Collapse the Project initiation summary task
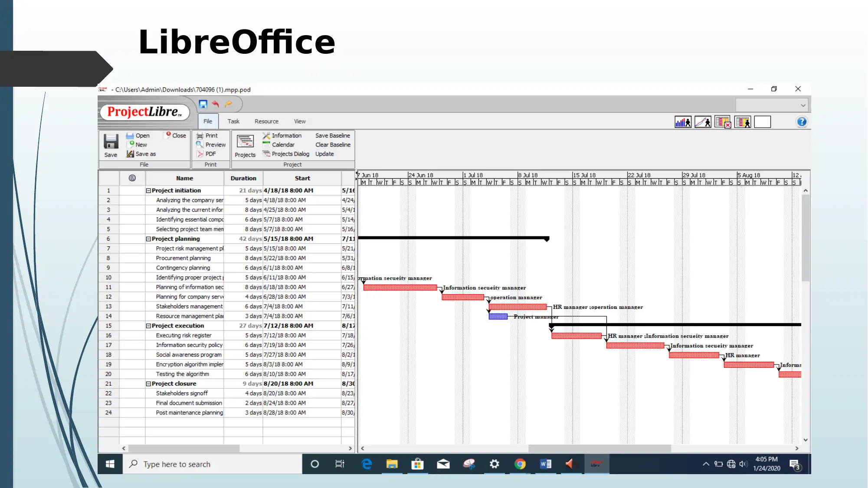Image resolution: width=868 pixels, height=488 pixels. tap(148, 190)
